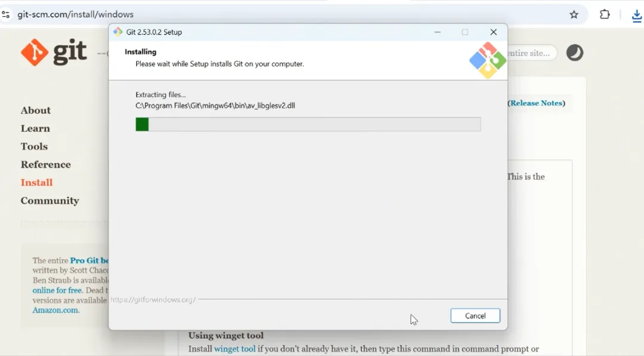The image size is (644, 356).
Task: Toggle dark mode with the moon icon
Action: tap(575, 52)
